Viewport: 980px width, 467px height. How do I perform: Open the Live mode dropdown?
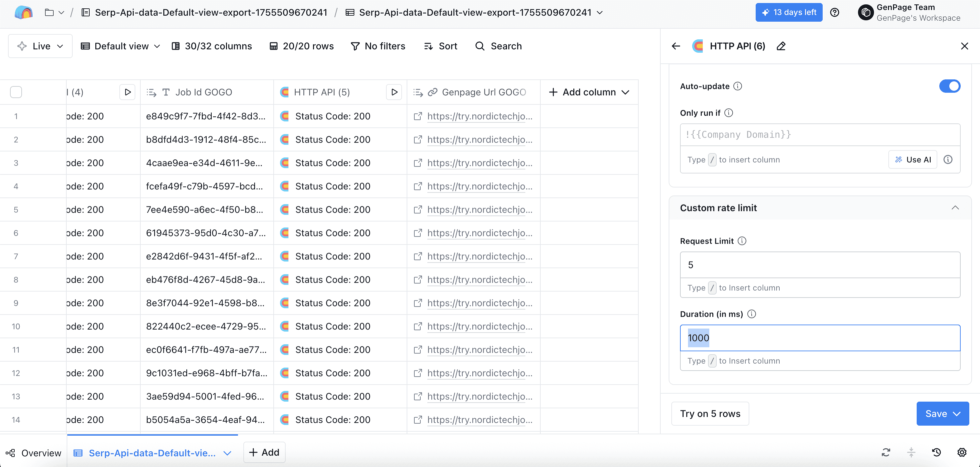40,46
